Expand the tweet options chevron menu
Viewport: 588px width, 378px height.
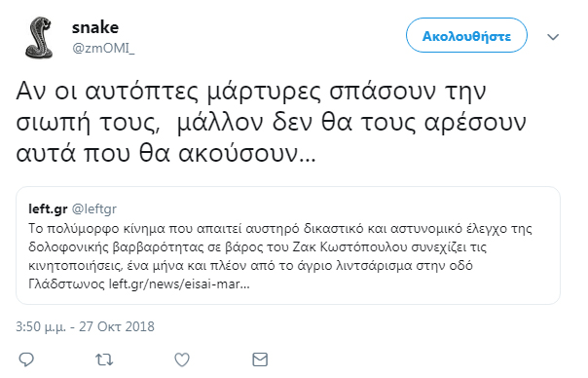pos(553,37)
